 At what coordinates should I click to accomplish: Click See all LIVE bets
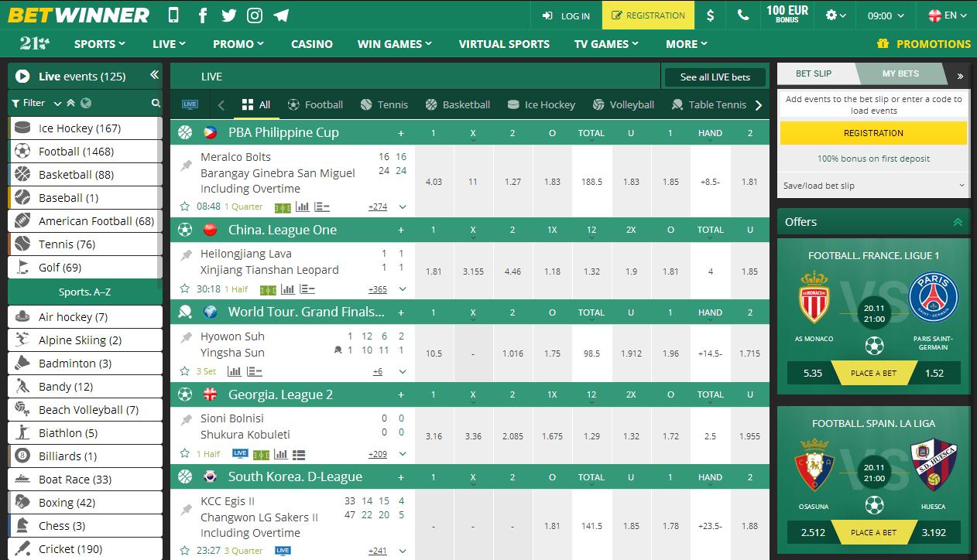coord(715,77)
